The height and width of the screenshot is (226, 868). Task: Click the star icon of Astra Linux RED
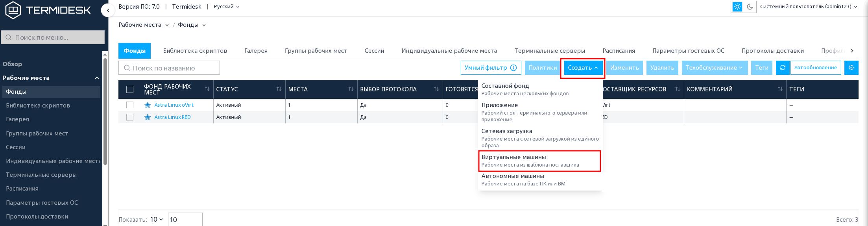(x=148, y=117)
